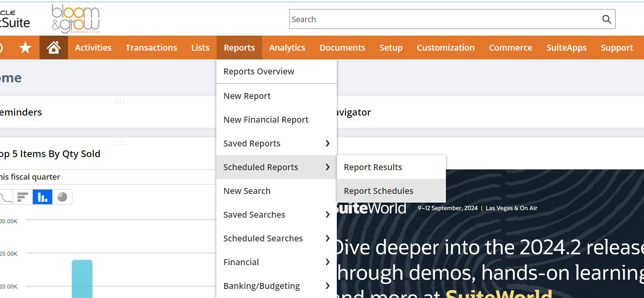Switch chart to pie view icon
Screen dimensions: 644x298
(62, 197)
